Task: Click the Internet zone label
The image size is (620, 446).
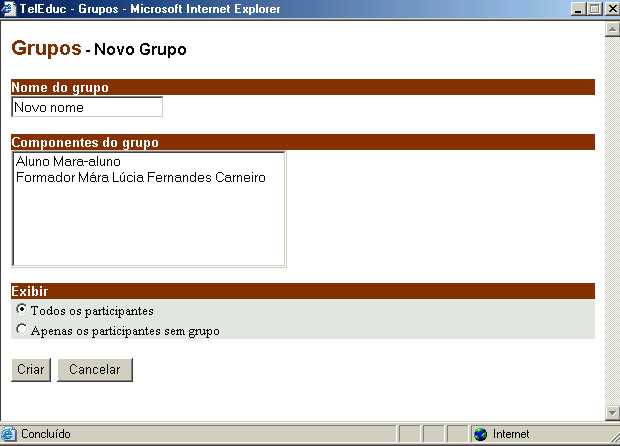Action: point(511,434)
